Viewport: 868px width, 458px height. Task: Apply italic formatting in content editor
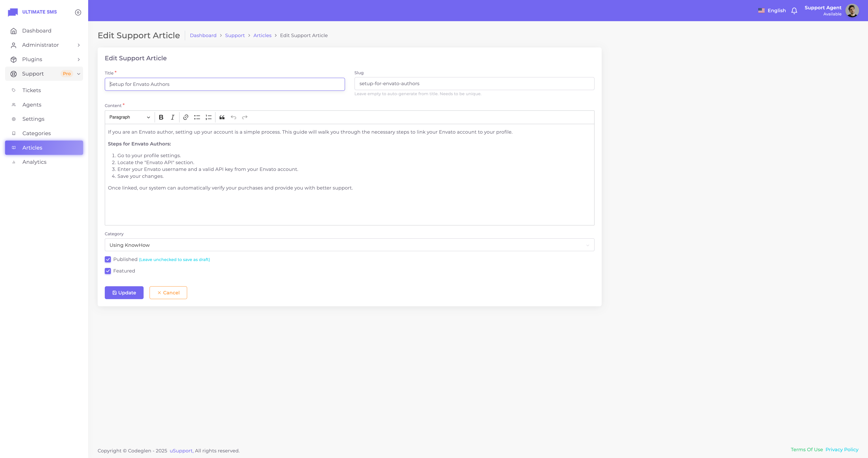(x=173, y=117)
